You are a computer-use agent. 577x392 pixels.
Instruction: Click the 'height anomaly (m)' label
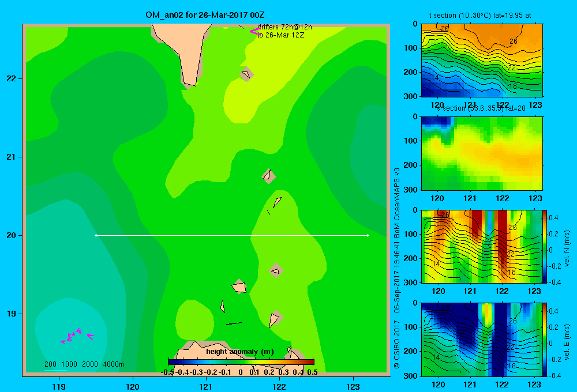click(240, 352)
